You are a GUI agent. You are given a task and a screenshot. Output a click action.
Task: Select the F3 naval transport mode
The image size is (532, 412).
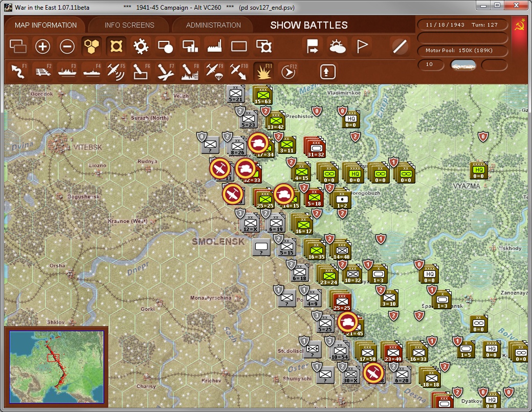click(67, 71)
